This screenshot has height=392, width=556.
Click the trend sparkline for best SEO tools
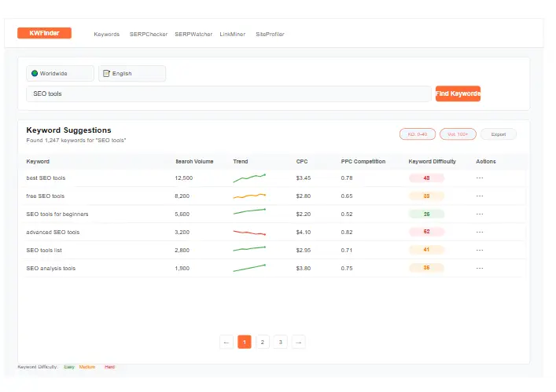click(249, 178)
